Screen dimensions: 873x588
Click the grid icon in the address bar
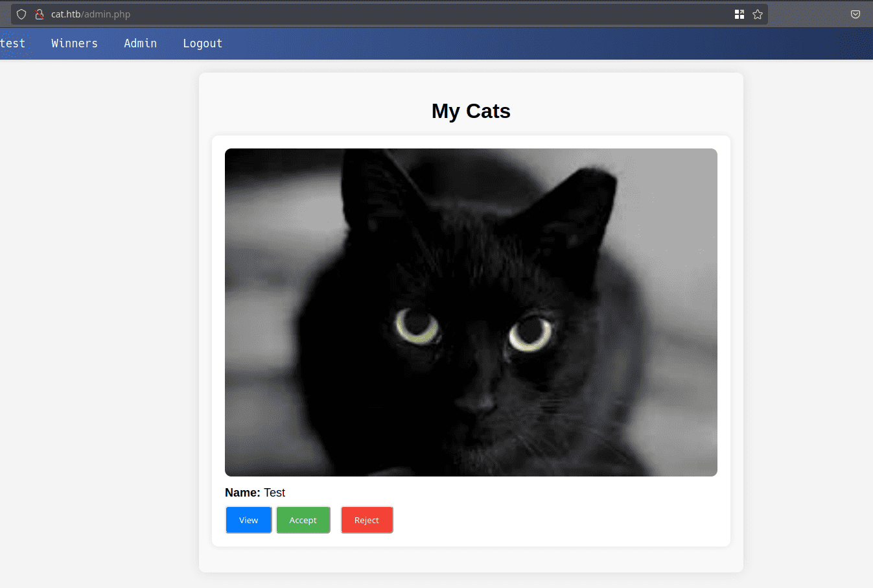tap(739, 14)
